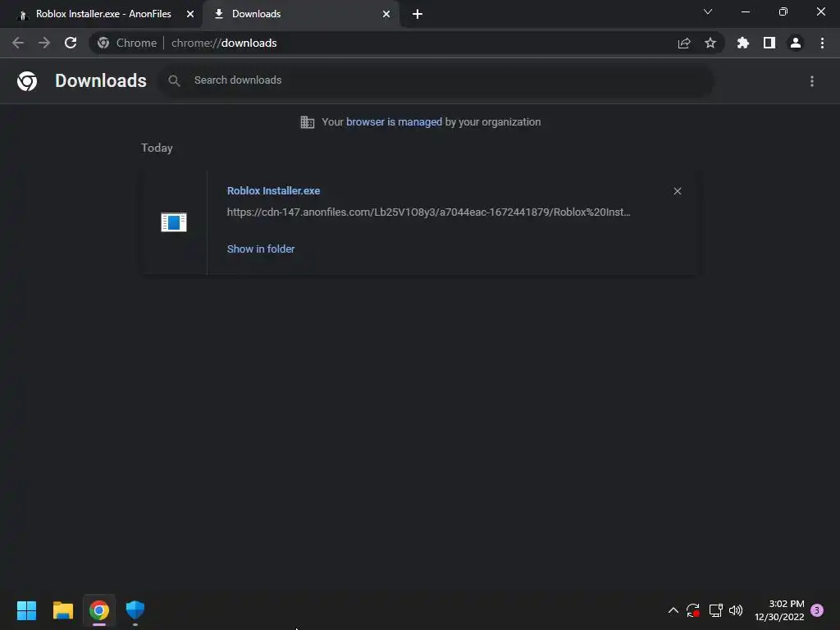Open the Roblox Installer.exe file link
This screenshot has width=840, height=630.
click(273, 190)
